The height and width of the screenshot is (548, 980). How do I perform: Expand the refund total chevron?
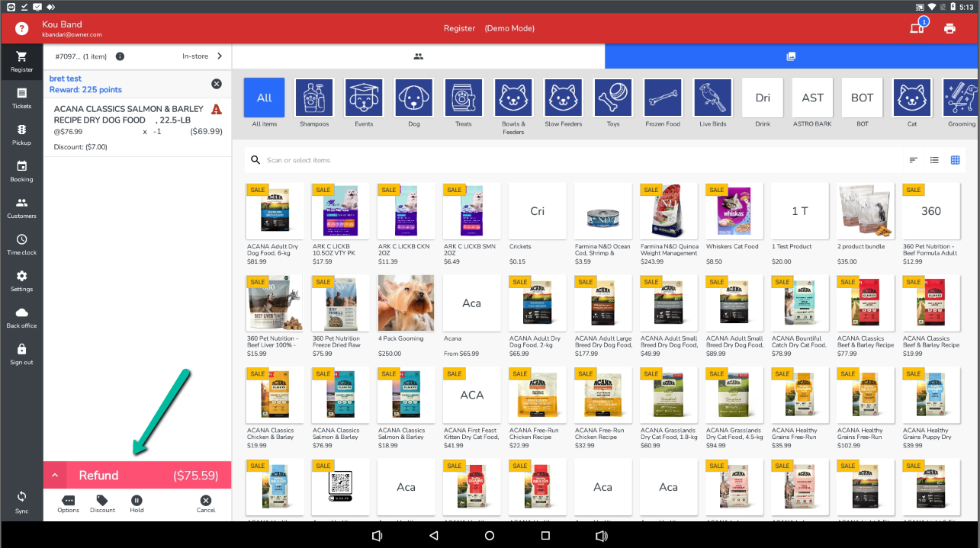pos(55,476)
